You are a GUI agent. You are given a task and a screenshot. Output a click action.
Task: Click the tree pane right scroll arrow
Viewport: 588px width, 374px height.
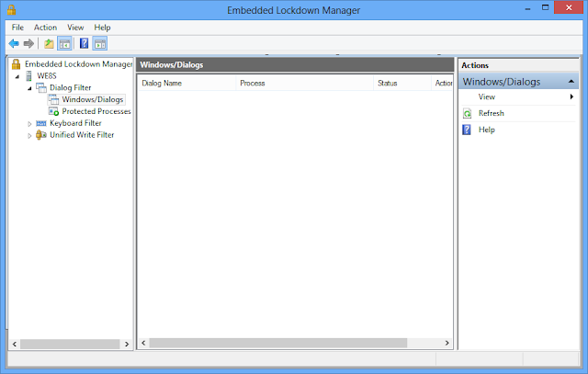tap(127, 344)
